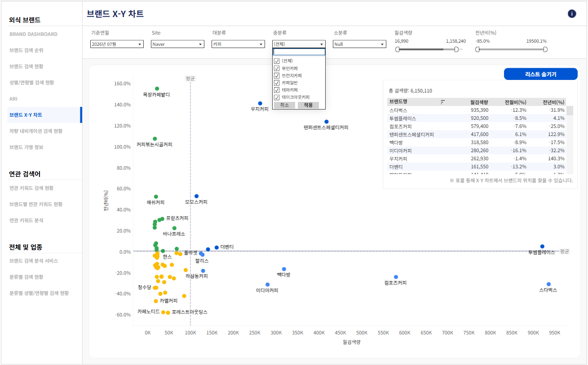Click the sort icon beside 브랜드명 header
Image resolution: width=588 pixels, height=365 pixels.
tap(443, 102)
